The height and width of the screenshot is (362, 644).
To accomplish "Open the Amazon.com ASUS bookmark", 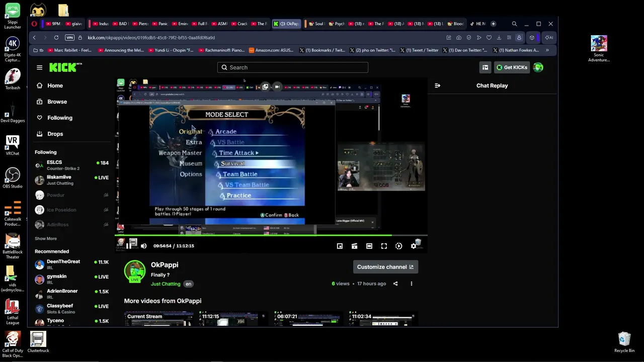I will 271,50.
